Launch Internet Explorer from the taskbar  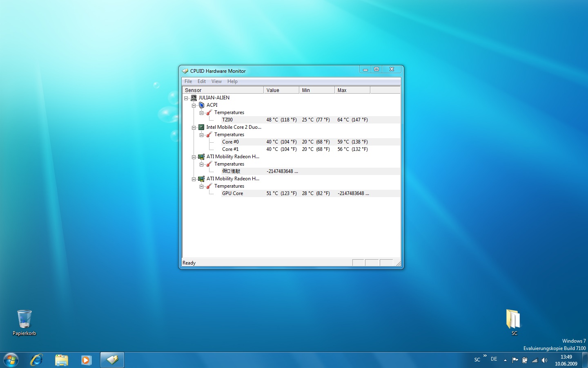(x=36, y=360)
